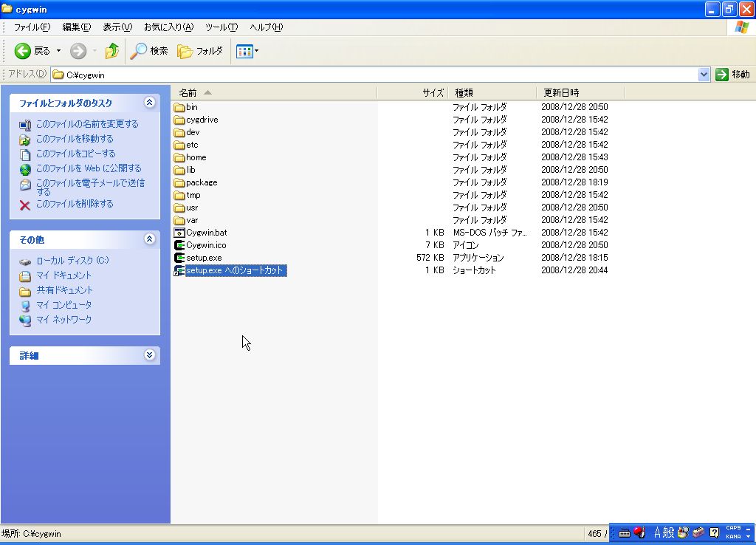
Task: Select the bin folder icon
Action: click(x=179, y=107)
